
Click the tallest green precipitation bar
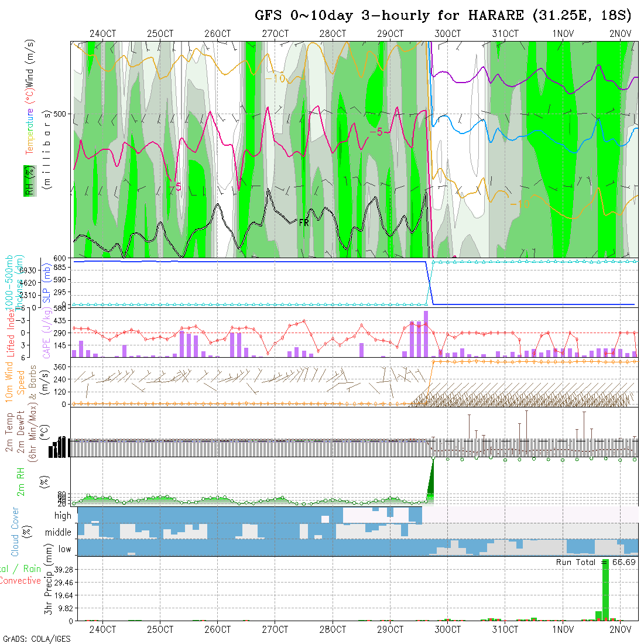(605, 591)
